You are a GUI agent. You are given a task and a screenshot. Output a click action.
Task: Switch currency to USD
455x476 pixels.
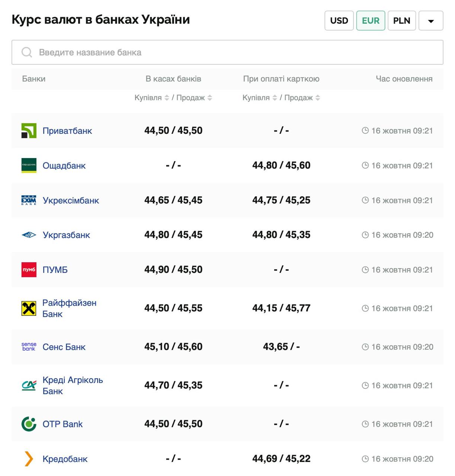tap(339, 20)
